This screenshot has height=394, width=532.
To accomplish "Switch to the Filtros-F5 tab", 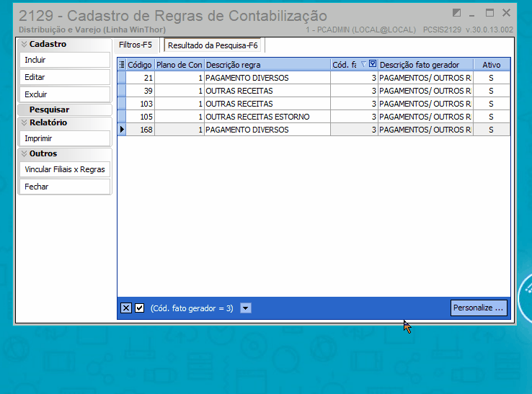I will (136, 45).
